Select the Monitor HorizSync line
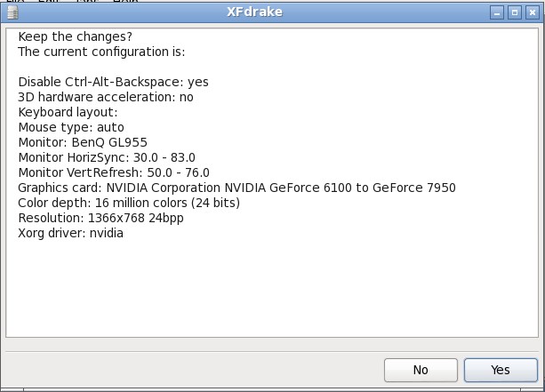Image resolution: width=545 pixels, height=392 pixels. pyautogui.click(x=107, y=157)
